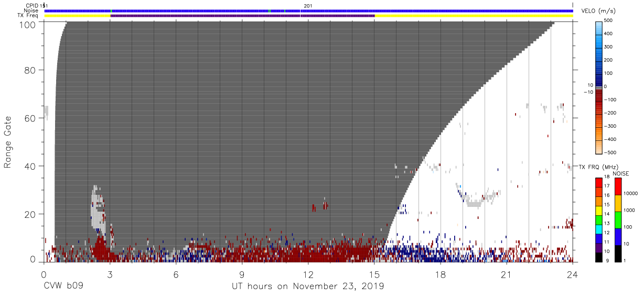Click the hour 12 tick label
This screenshot has width=644, height=297.
point(308,274)
